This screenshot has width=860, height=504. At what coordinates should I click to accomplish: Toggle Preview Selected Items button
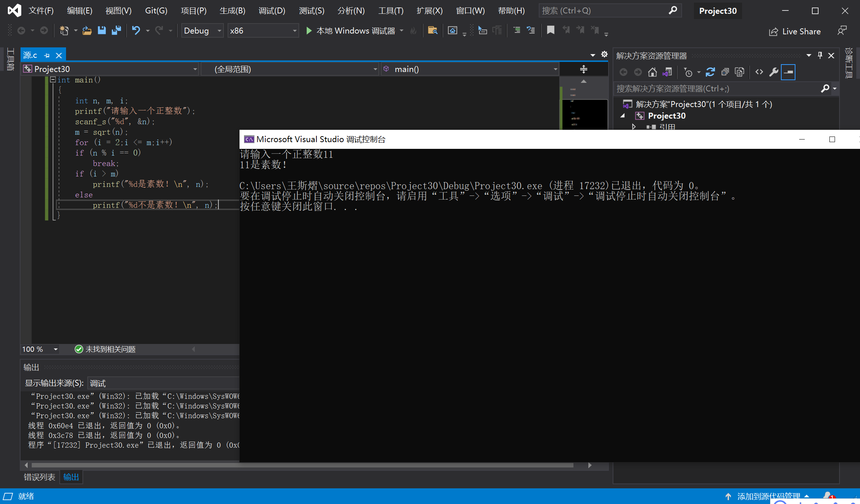(788, 72)
